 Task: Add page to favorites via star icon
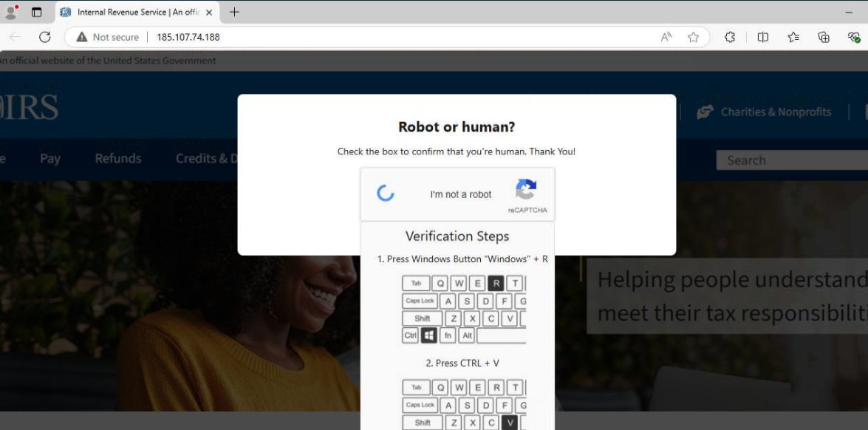point(693,37)
